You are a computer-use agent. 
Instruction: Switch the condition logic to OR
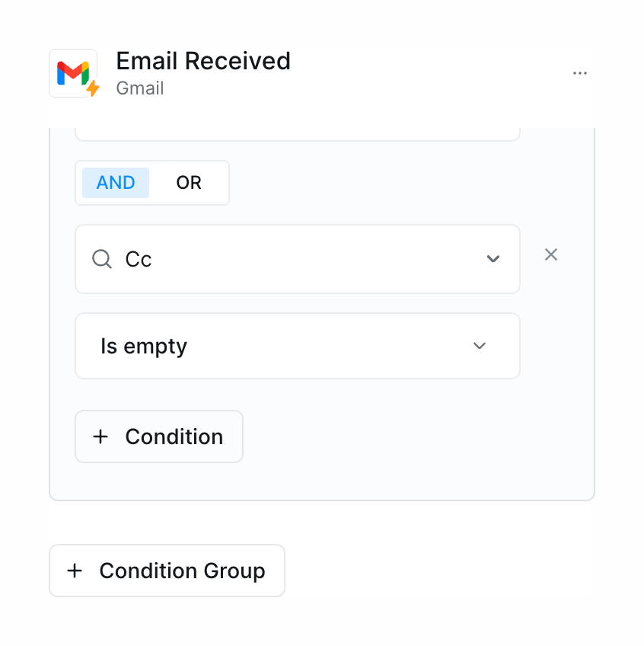pyautogui.click(x=188, y=183)
